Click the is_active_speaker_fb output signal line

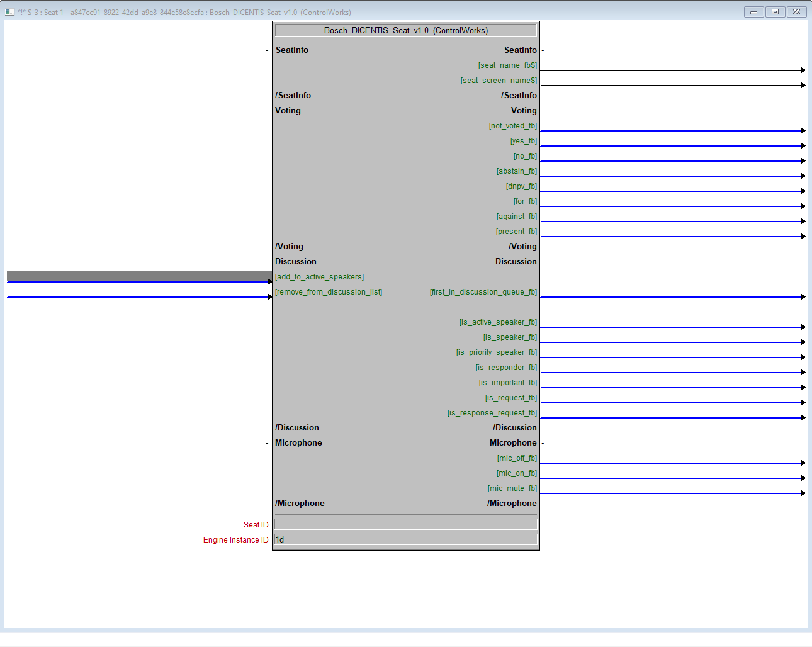pyautogui.click(x=672, y=327)
